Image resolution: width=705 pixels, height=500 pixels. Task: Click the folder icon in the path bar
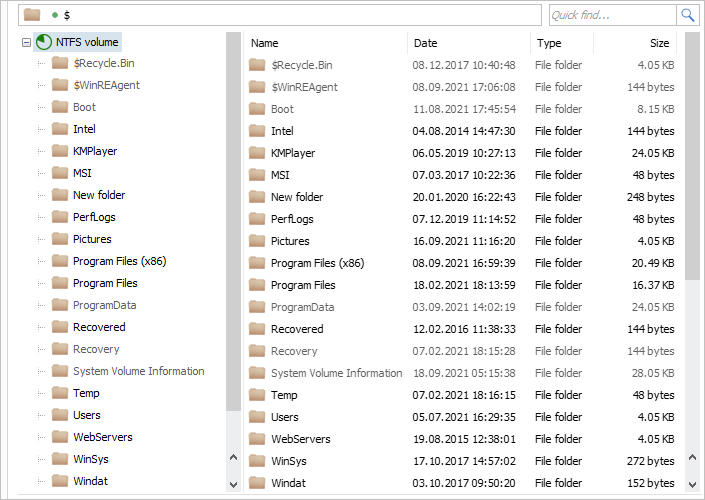click(x=32, y=15)
